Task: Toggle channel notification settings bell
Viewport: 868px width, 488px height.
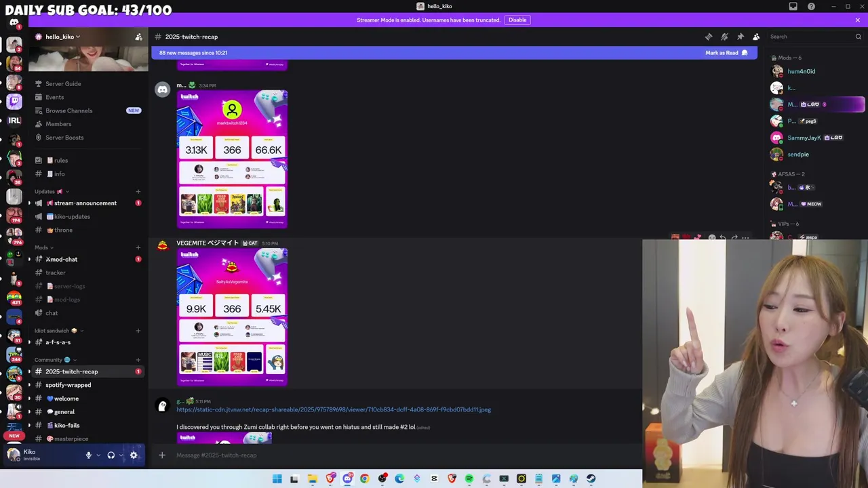Action: pyautogui.click(x=724, y=37)
